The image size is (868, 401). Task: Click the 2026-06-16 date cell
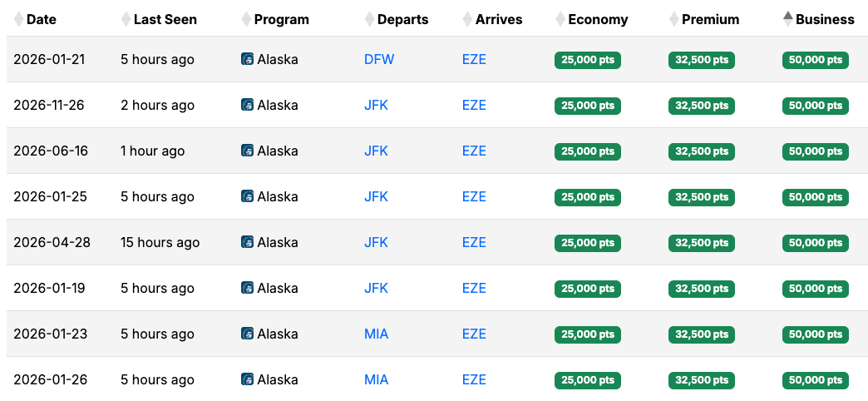[x=51, y=151]
